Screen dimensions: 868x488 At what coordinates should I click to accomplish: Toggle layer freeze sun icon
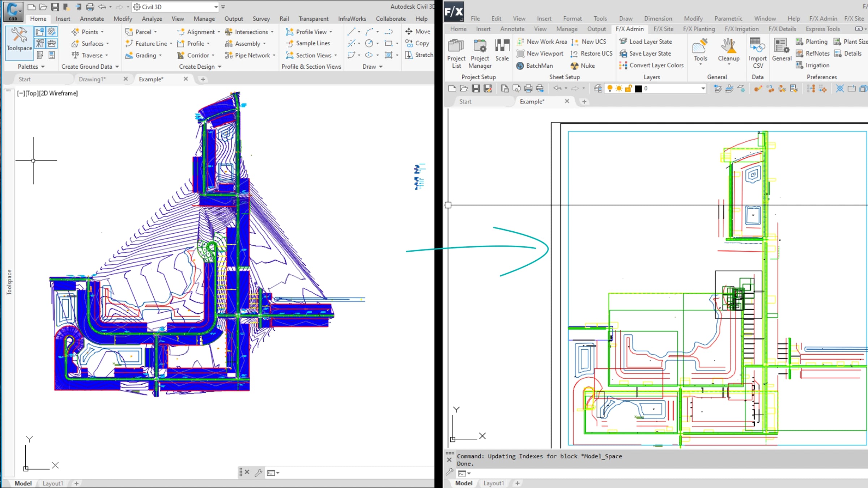[x=619, y=89]
